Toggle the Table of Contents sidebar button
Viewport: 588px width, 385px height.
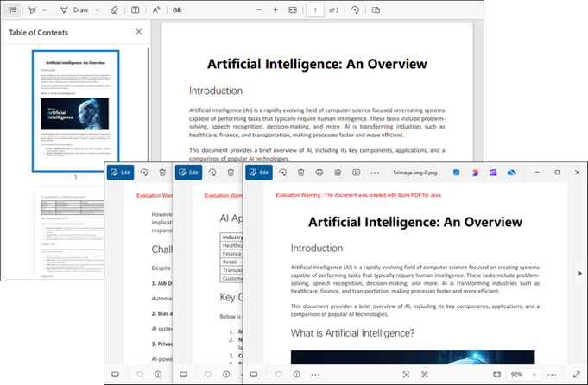[x=12, y=9]
